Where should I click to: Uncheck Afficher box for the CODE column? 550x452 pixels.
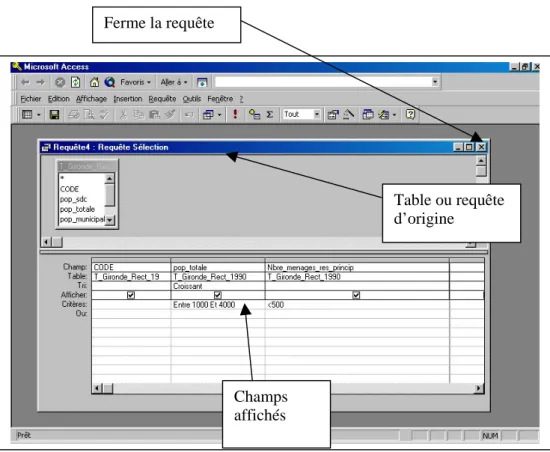131,295
